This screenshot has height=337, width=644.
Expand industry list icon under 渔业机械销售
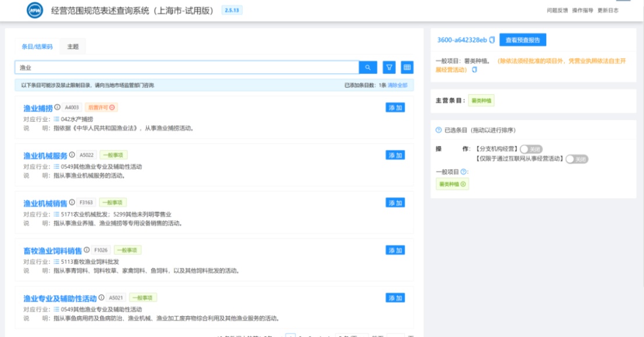pos(56,214)
